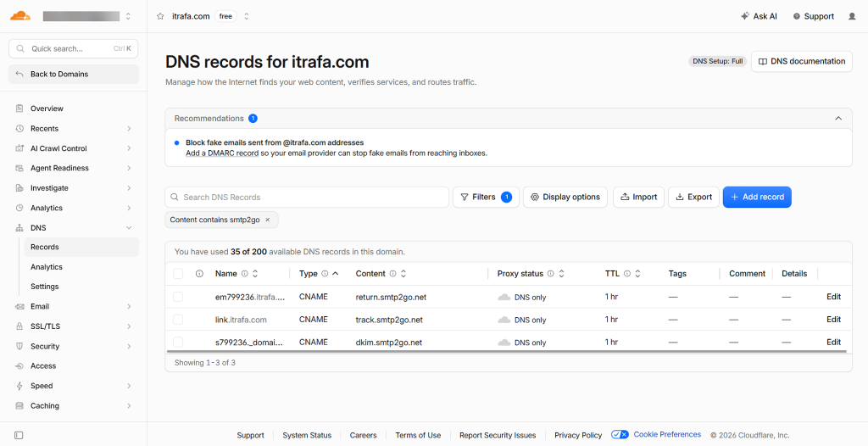Expand the Analytics sidebar section chevron

[129, 209]
